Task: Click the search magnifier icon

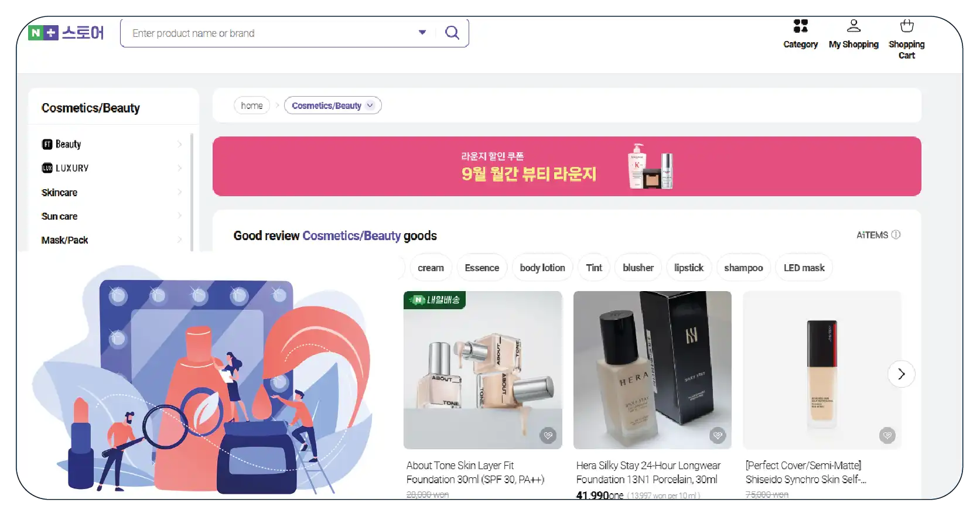Action: point(452,33)
